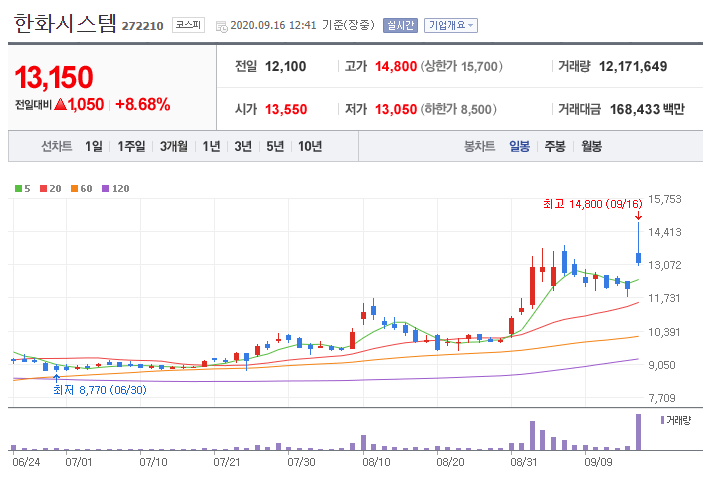Screen dimensions: 703x484
Task: Click the 한화시스템 stock name heading
Action: pos(65,22)
